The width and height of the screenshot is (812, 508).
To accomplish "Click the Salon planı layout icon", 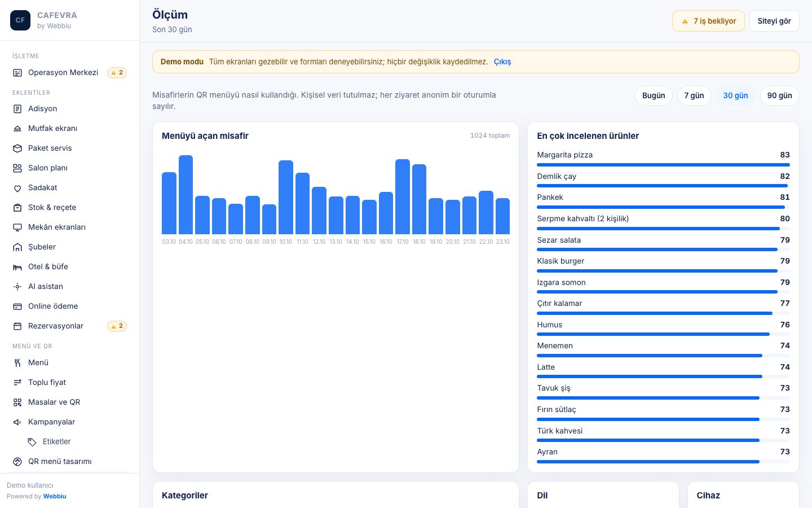I will [x=17, y=168].
